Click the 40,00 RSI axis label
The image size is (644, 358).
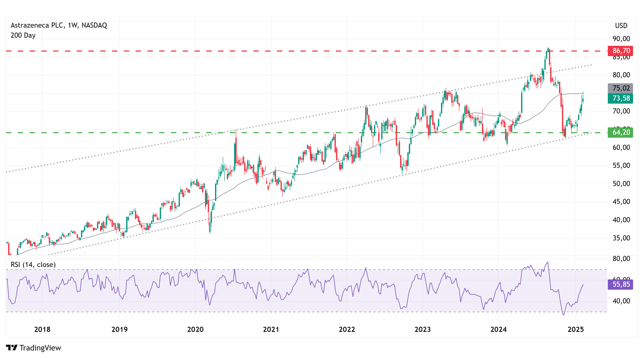coord(621,301)
